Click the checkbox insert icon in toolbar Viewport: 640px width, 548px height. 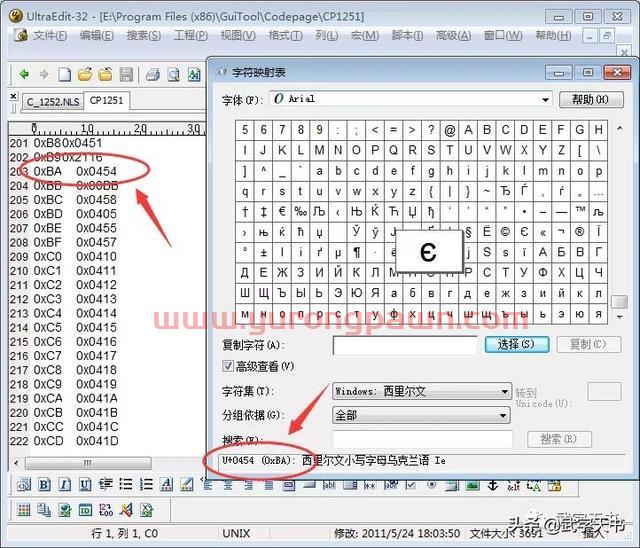click(x=411, y=485)
